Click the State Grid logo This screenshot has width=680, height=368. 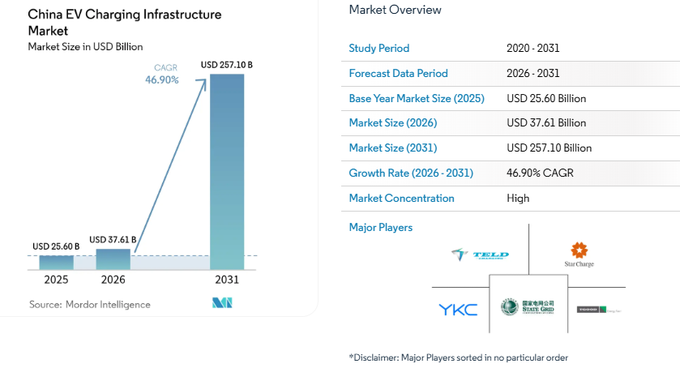point(527,307)
